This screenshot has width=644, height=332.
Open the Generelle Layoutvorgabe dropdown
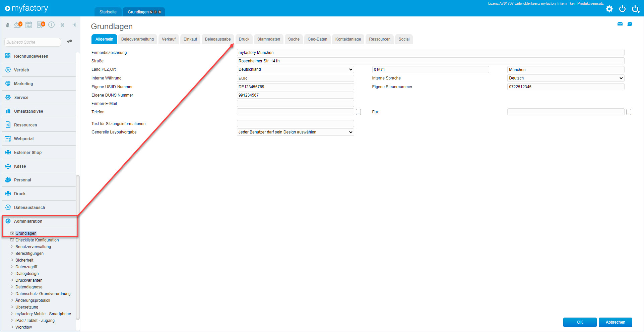click(295, 132)
